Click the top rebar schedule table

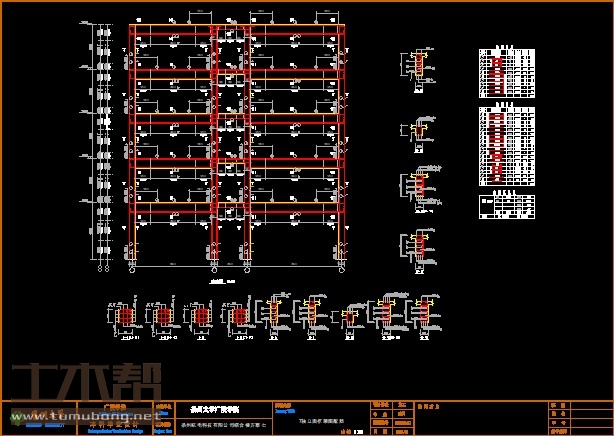click(506, 73)
